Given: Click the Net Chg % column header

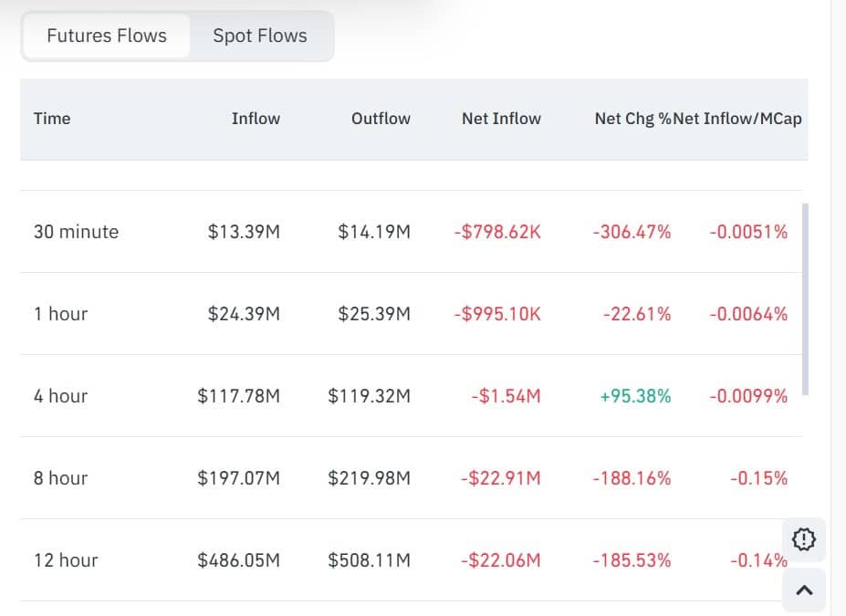Looking at the screenshot, I should [x=630, y=119].
